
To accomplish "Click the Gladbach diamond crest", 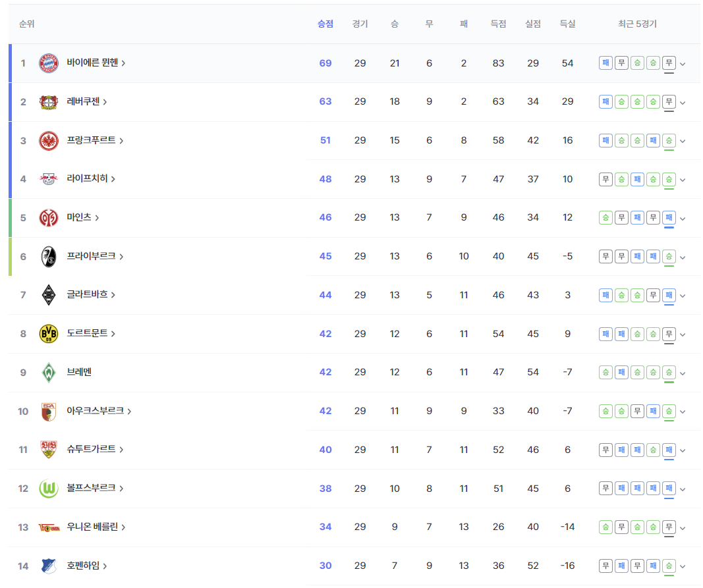I will [48, 295].
